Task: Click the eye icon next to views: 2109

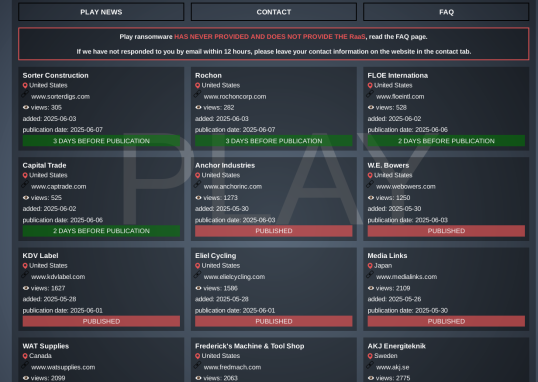Action: point(371,288)
